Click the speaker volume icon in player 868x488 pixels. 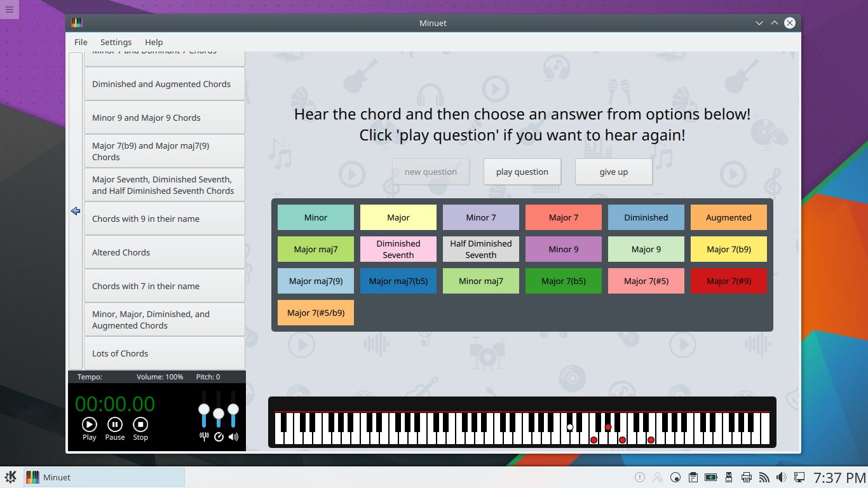click(233, 437)
